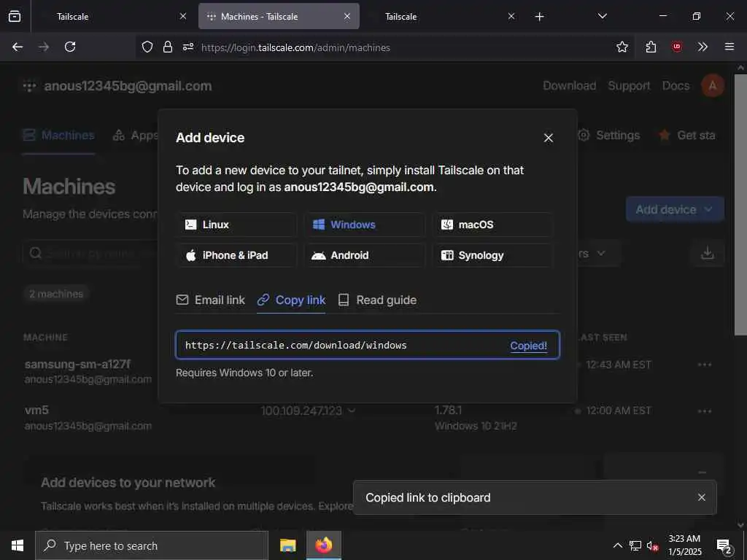Switch to the Copy link tab
Image resolution: width=747 pixels, height=560 pixels.
pos(291,300)
